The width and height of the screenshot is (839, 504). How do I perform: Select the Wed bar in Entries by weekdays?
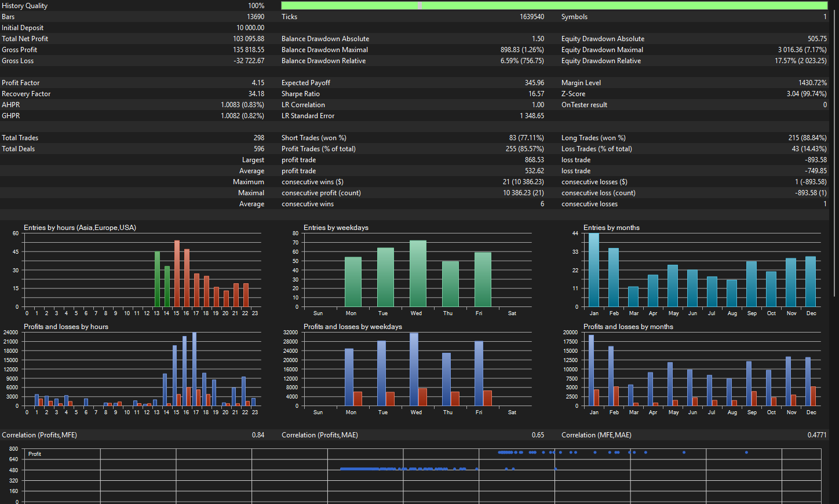(418, 273)
